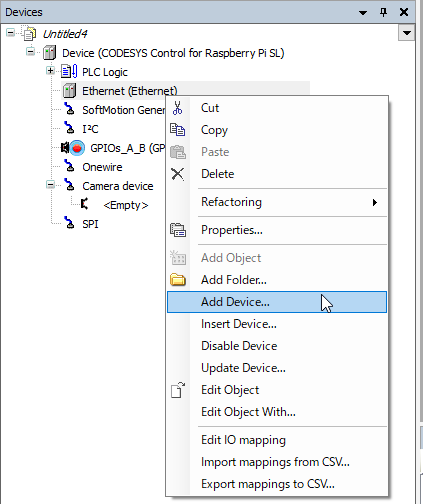Image resolution: width=423 pixels, height=504 pixels.
Task: Expand the PLC Logic node
Action: point(50,71)
